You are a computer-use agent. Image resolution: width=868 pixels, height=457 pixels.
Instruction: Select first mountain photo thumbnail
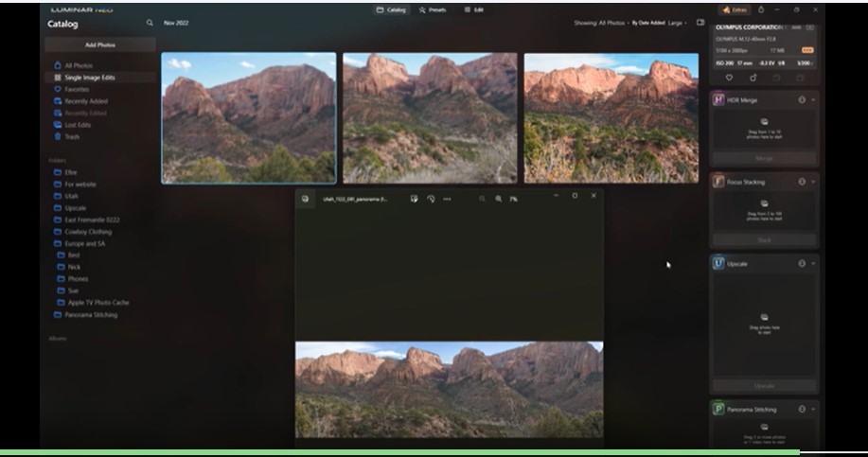[x=249, y=118]
